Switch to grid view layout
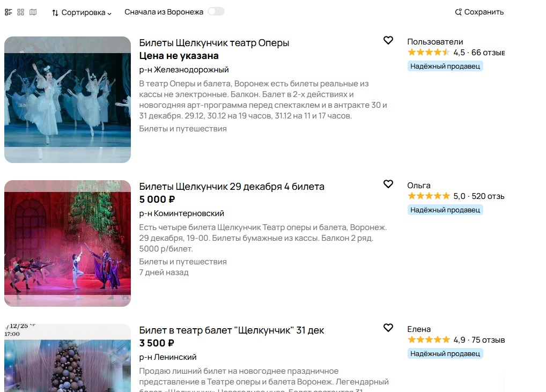Image resolution: width=546 pixels, height=392 pixels. pos(21,12)
